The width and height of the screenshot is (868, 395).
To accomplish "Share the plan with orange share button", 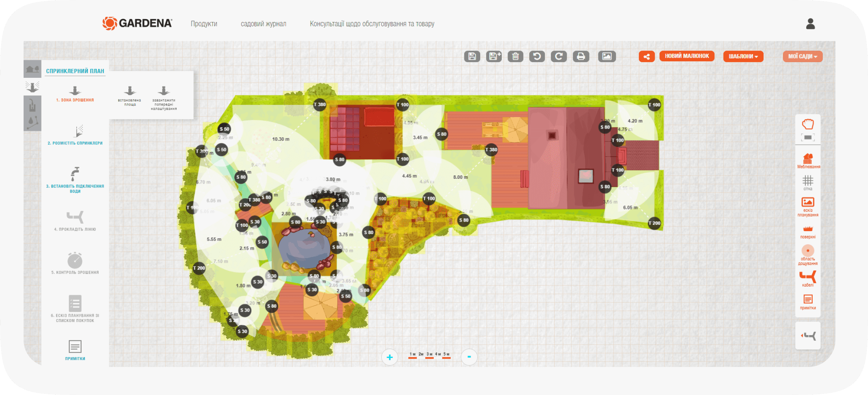I will pos(646,56).
